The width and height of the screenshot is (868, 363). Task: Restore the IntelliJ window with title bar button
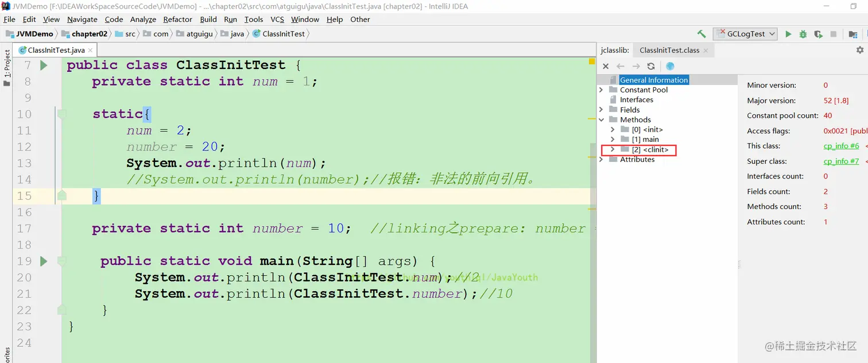(x=854, y=6)
